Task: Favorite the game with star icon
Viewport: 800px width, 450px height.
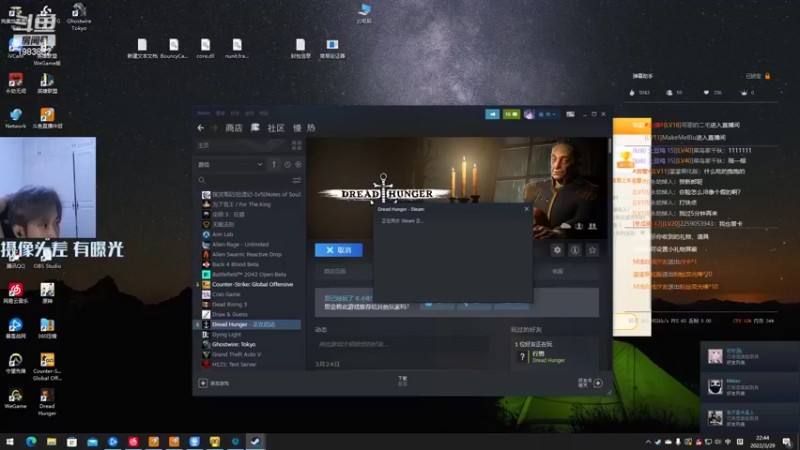Action: click(592, 250)
